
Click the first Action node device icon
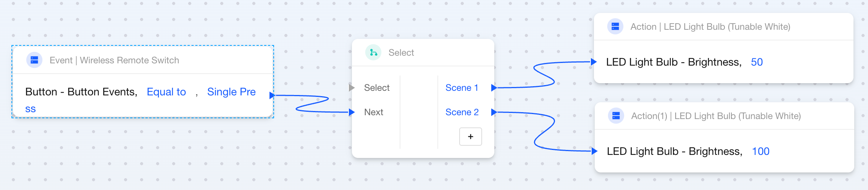[x=615, y=26]
